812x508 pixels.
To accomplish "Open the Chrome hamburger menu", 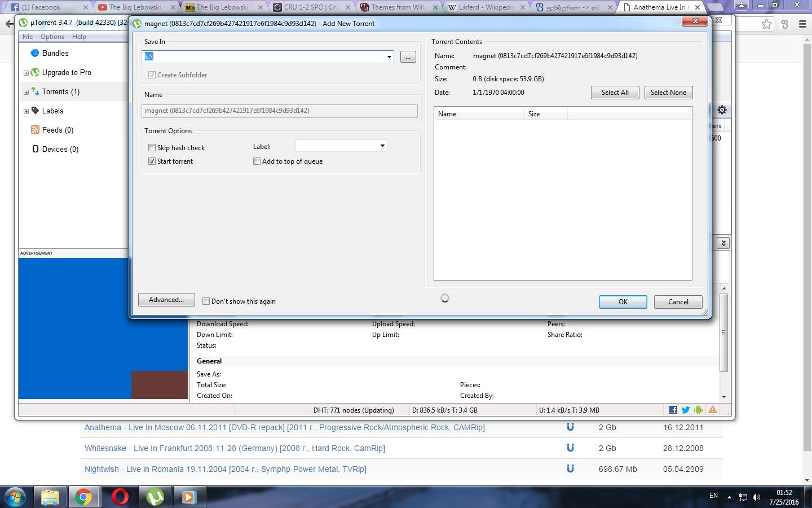I will [x=802, y=24].
